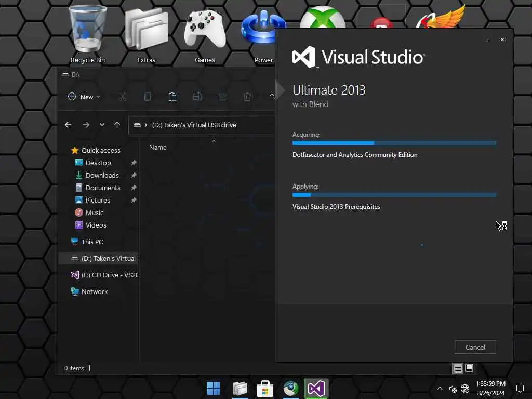Click the 'Visual Studio 2013 Prerequisites' text

pos(336,207)
